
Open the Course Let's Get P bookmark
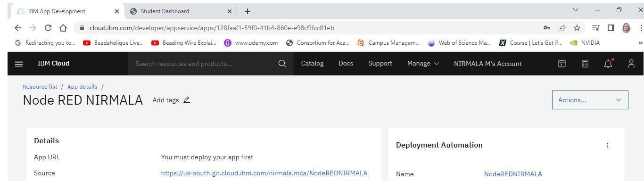coord(531,43)
